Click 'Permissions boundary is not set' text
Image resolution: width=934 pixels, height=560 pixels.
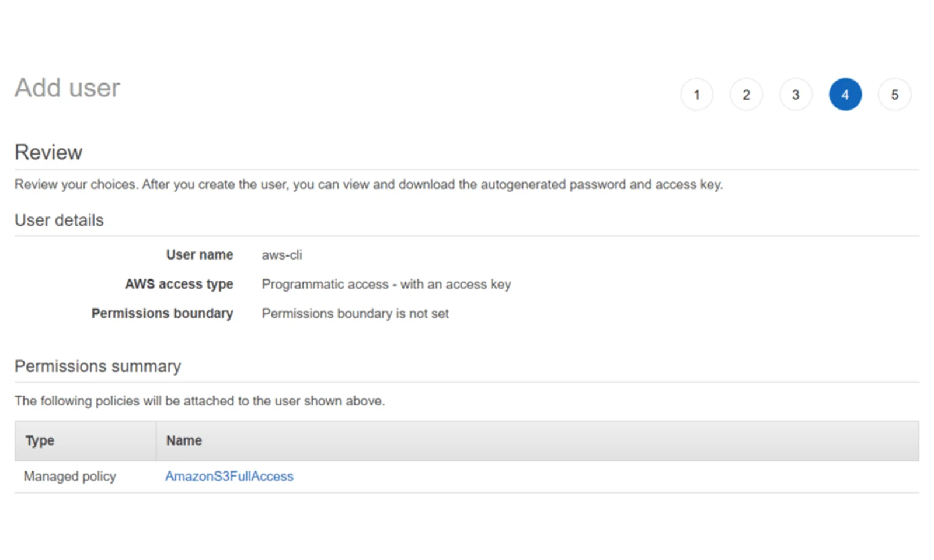[355, 313]
